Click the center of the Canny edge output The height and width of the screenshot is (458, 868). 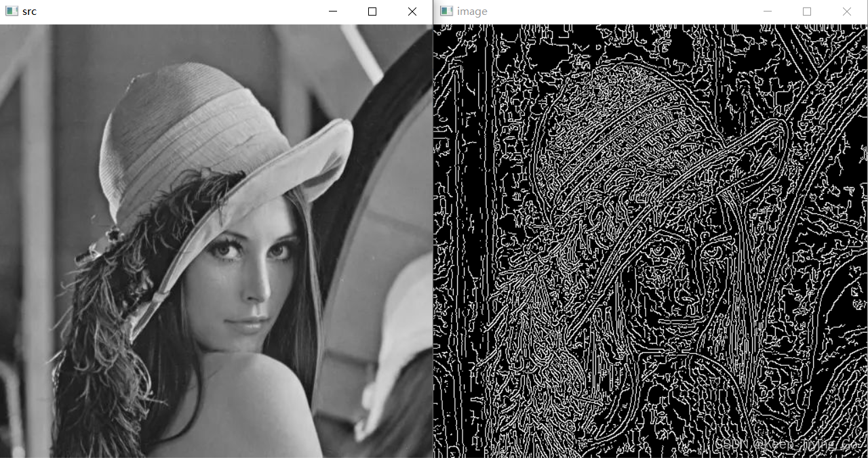[x=650, y=241]
